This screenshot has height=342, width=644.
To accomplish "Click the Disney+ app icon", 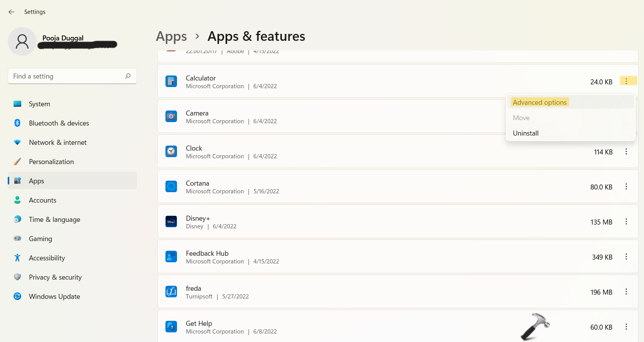I will point(171,222).
